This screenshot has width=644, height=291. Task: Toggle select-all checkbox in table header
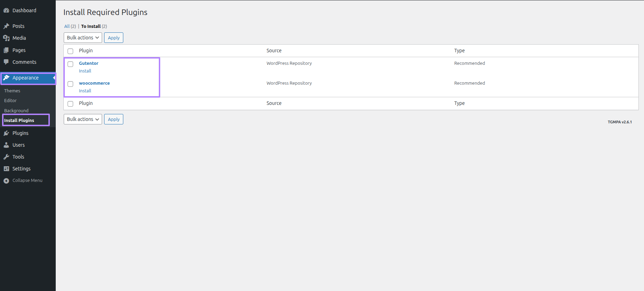click(70, 51)
